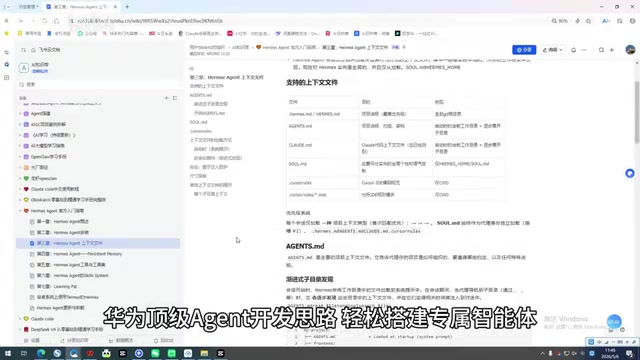
Task: Click the plus-square icon in far-left rail
Action: pyautogui.click(x=7, y=77)
